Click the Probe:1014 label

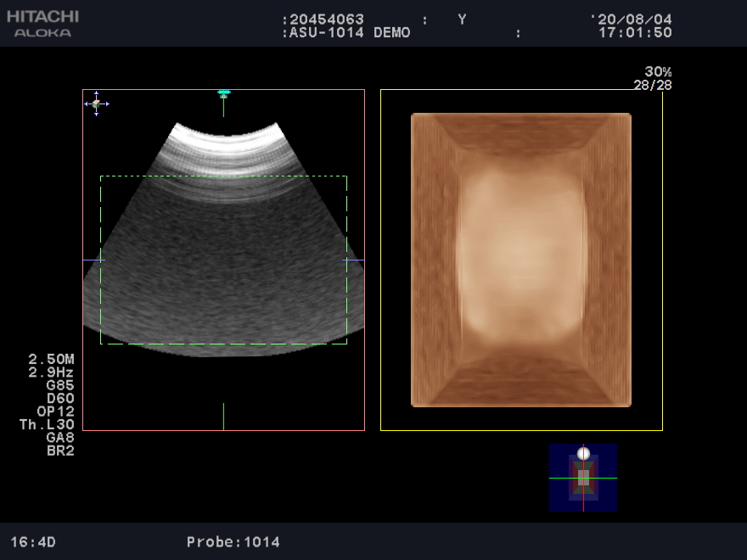[233, 541]
